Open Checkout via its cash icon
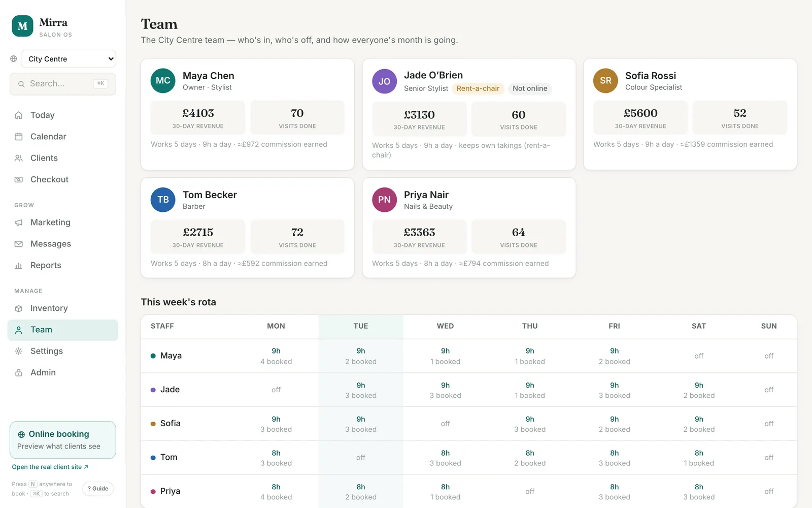The image size is (812, 508). 19,179
